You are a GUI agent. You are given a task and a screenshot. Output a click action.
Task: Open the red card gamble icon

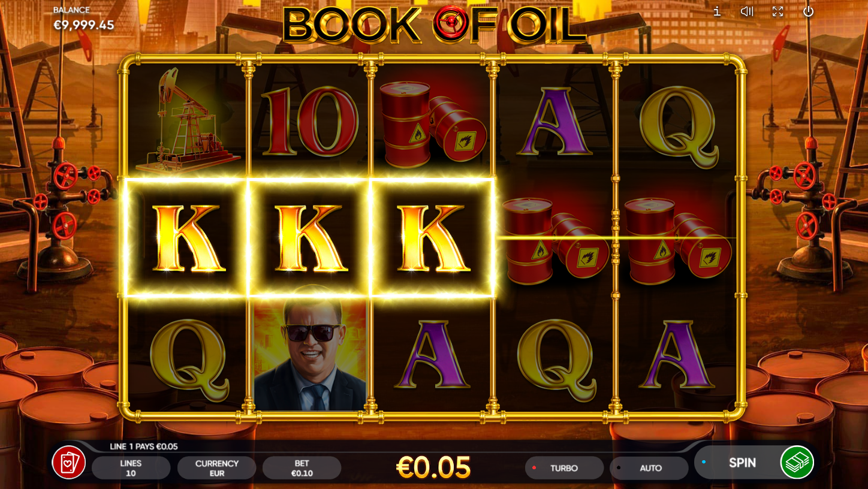[69, 463]
